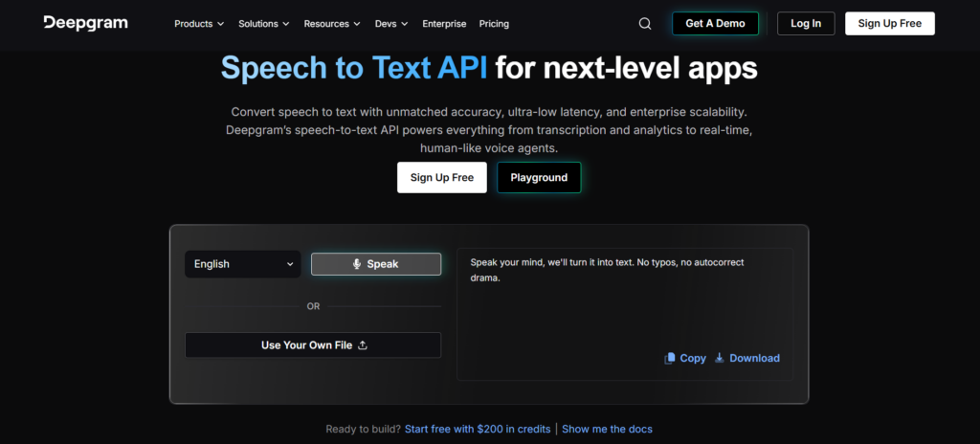Viewport: 980px width, 444px height.
Task: Click the Copy clipboard icon
Action: tap(669, 358)
